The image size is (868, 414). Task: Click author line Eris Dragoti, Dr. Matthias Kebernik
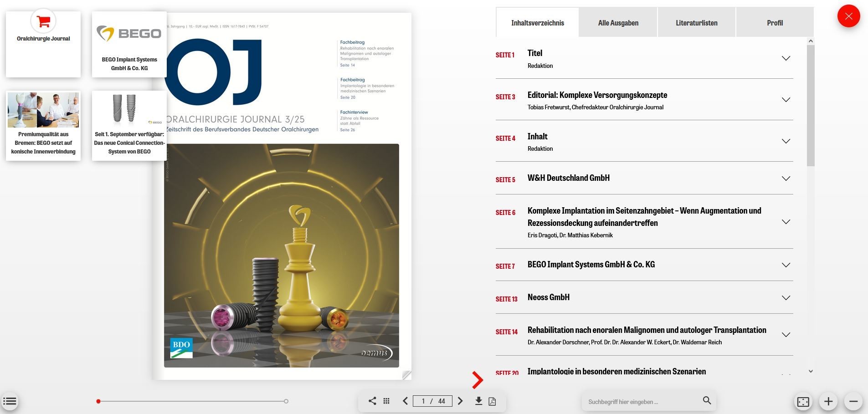tap(570, 235)
